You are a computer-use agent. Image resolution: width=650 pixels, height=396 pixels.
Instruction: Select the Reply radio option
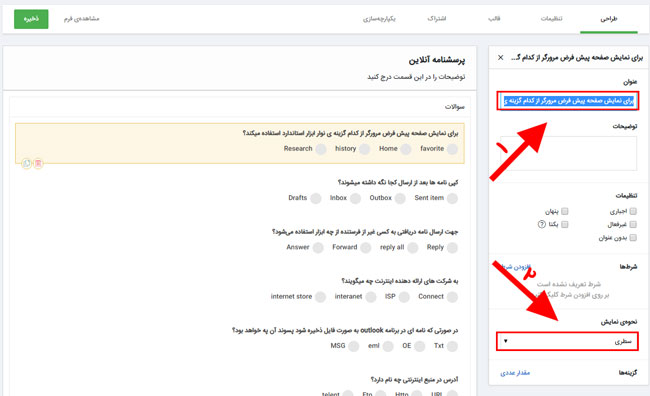[x=452, y=248]
